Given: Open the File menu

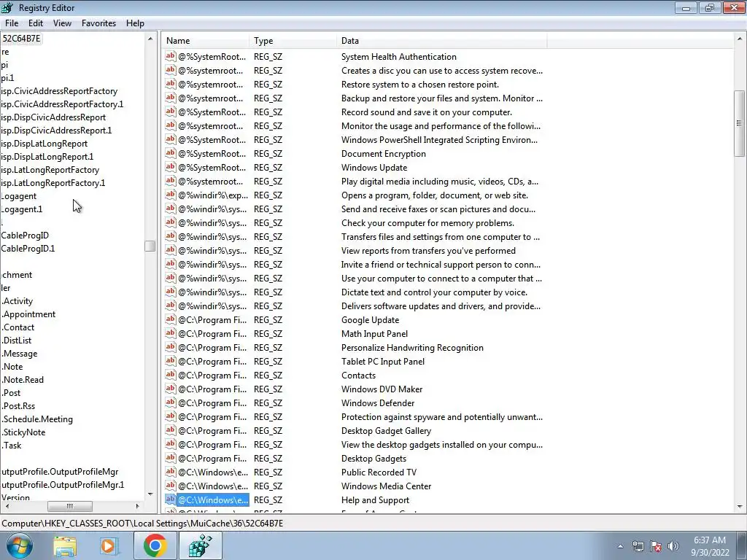Looking at the screenshot, I should (x=12, y=23).
